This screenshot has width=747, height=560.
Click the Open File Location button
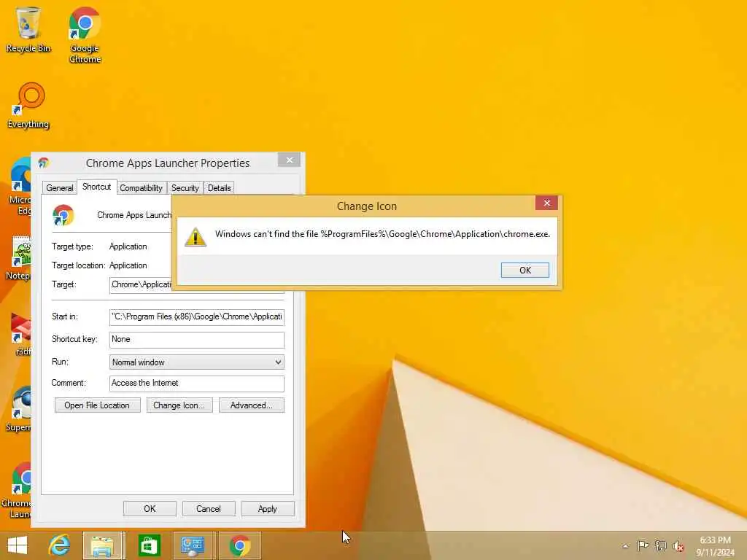pos(97,405)
